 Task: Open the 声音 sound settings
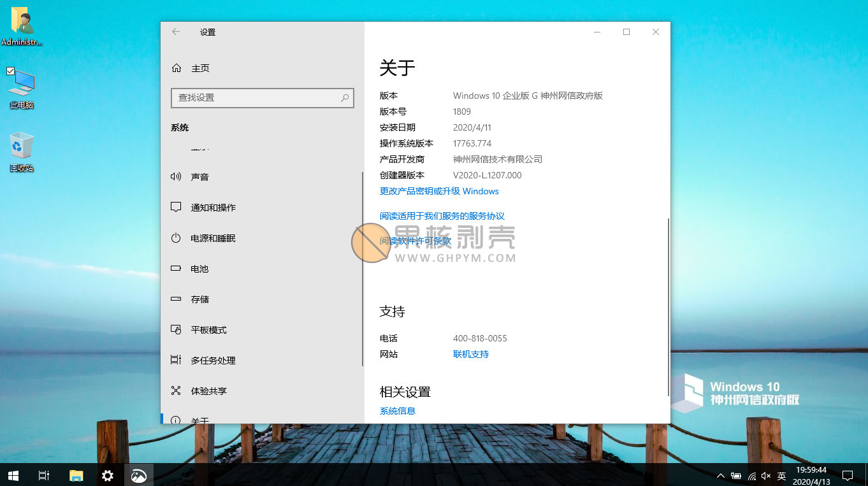199,177
